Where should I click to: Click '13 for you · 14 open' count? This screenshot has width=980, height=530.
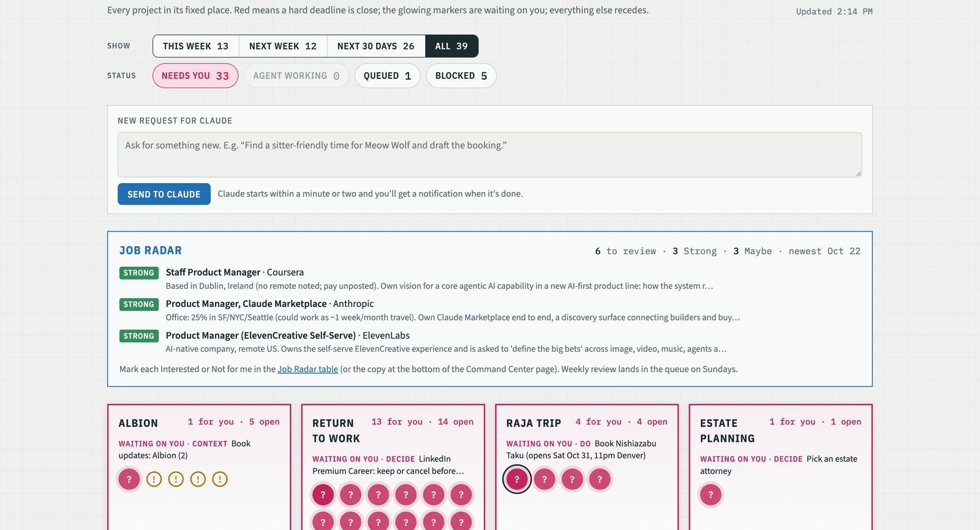pyautogui.click(x=423, y=422)
